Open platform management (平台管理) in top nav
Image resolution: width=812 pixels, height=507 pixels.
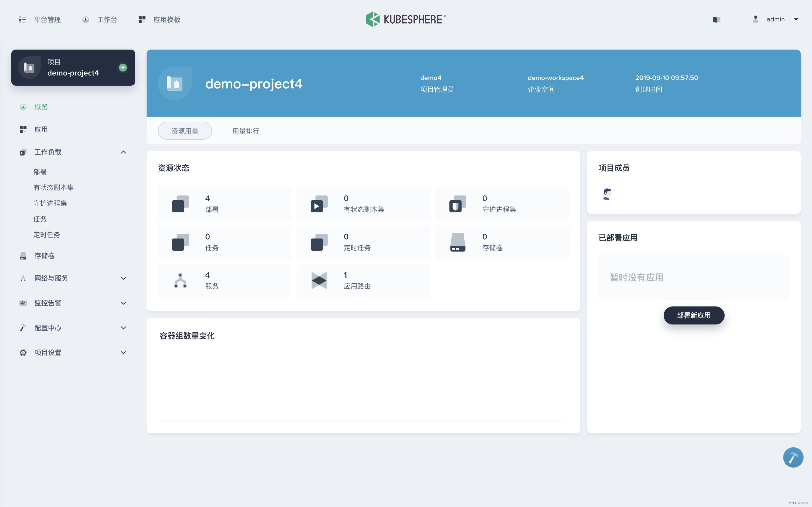(x=40, y=20)
